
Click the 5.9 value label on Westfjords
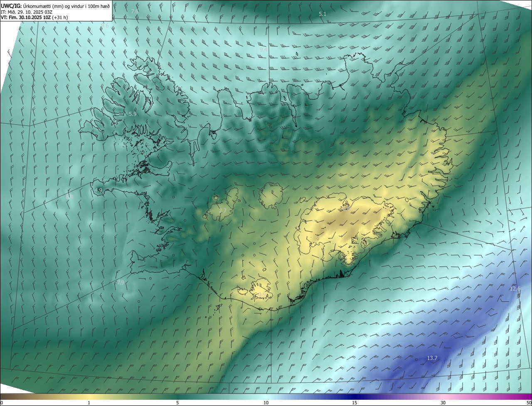point(133,114)
